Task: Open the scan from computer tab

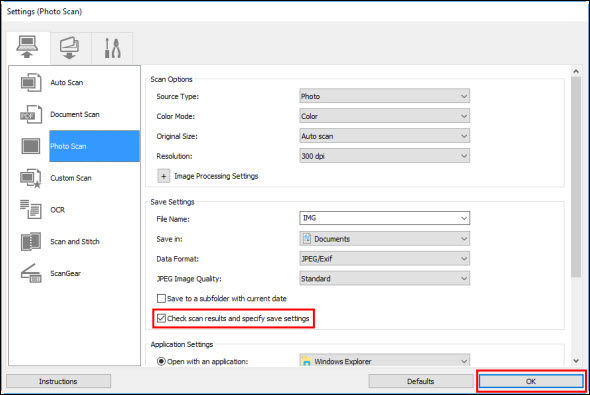Action: [28, 48]
